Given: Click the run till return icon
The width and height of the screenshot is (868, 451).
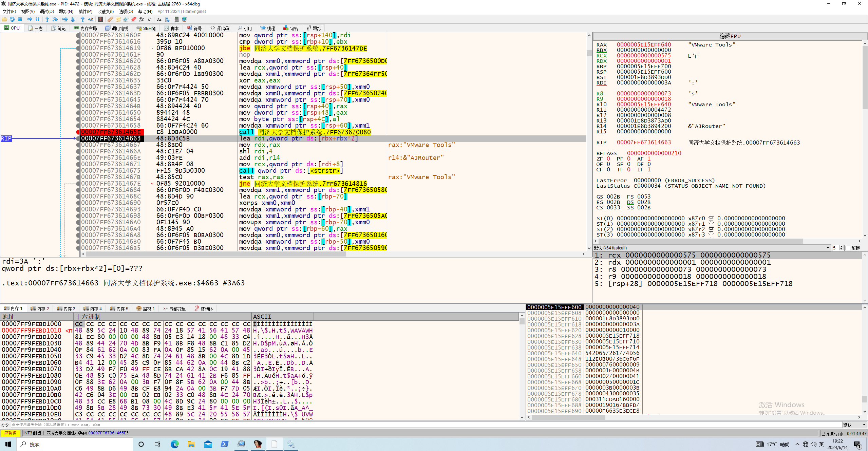Looking at the screenshot, I should [x=82, y=19].
